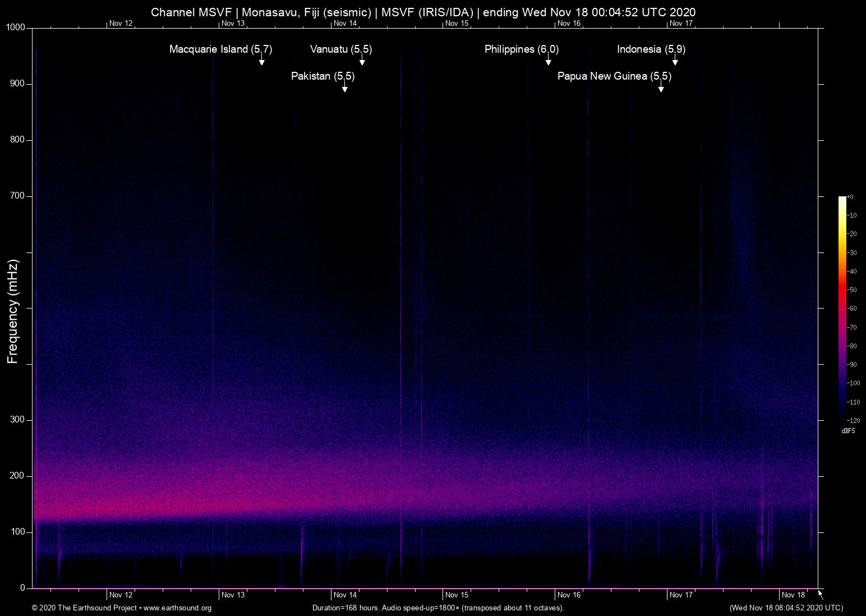This screenshot has width=866, height=616.
Task: Select the Nov 14 label on the top axis
Action: (346, 23)
